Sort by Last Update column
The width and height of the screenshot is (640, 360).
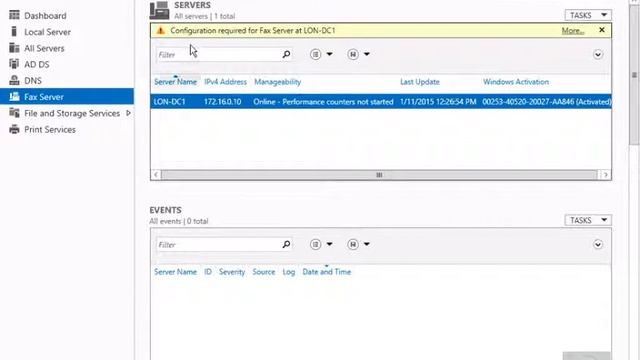420,82
